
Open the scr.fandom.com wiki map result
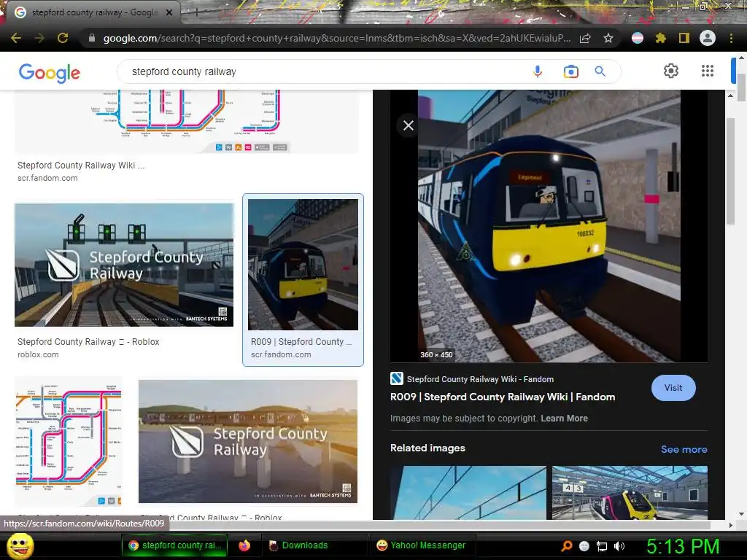coord(186,122)
